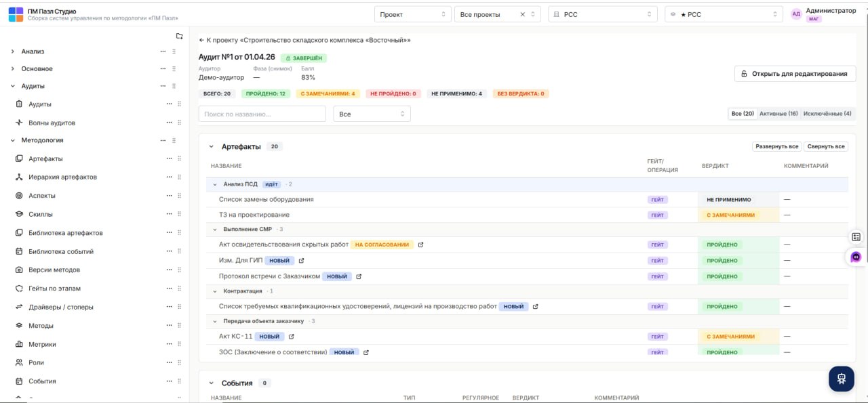Switch to Исключённые (4) tab

[827, 114]
